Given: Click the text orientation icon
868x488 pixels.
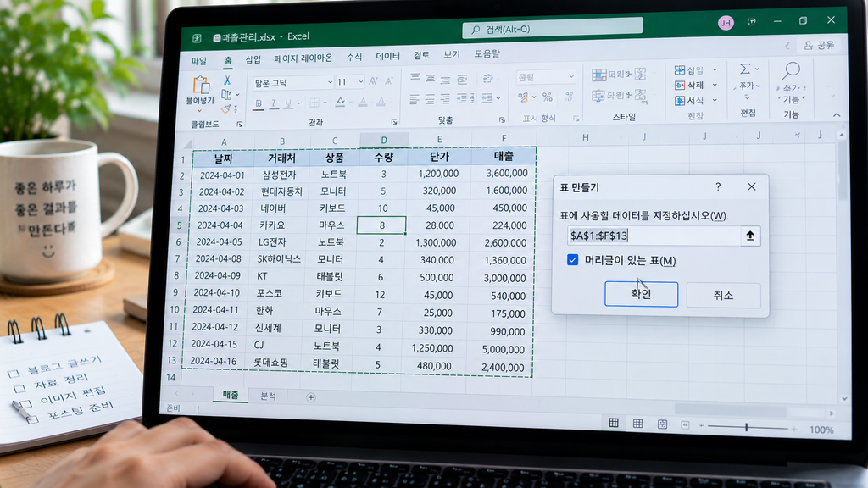Looking at the screenshot, I should pos(487,79).
